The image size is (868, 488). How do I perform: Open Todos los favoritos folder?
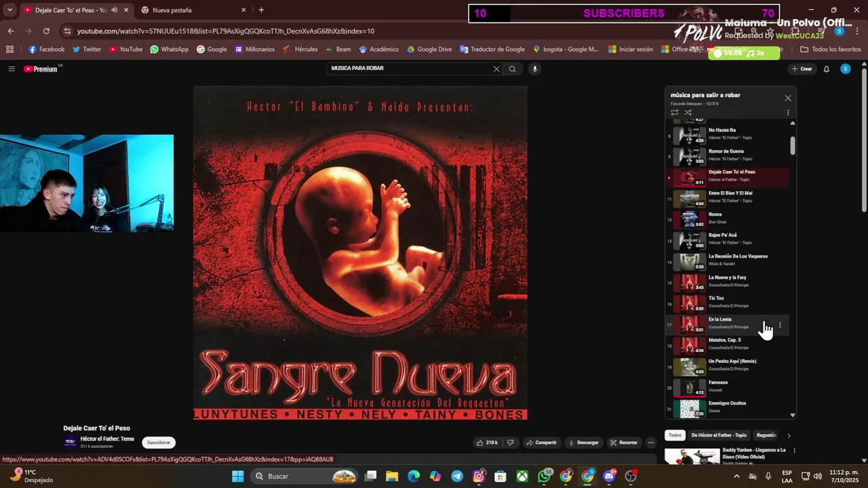point(831,49)
